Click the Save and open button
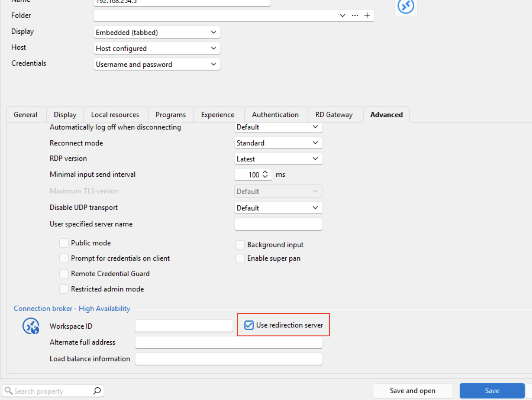 tap(412, 391)
